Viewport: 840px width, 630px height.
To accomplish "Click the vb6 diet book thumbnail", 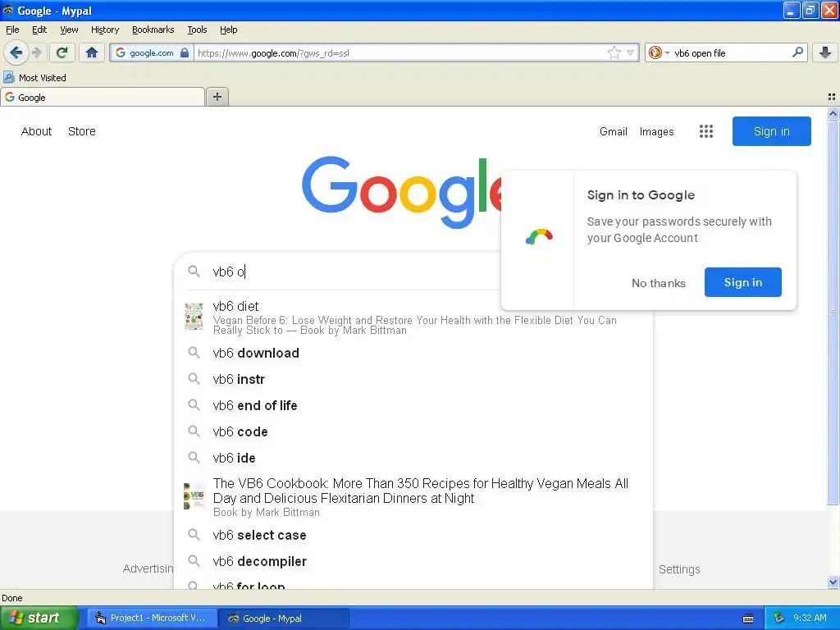I will click(x=194, y=317).
